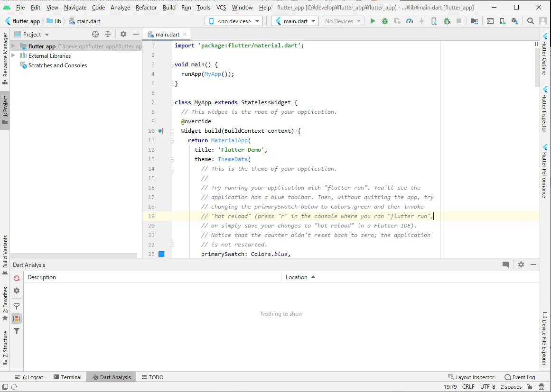Pause highlighting icon at editor top right
This screenshot has height=392, width=551.
click(x=536, y=44)
